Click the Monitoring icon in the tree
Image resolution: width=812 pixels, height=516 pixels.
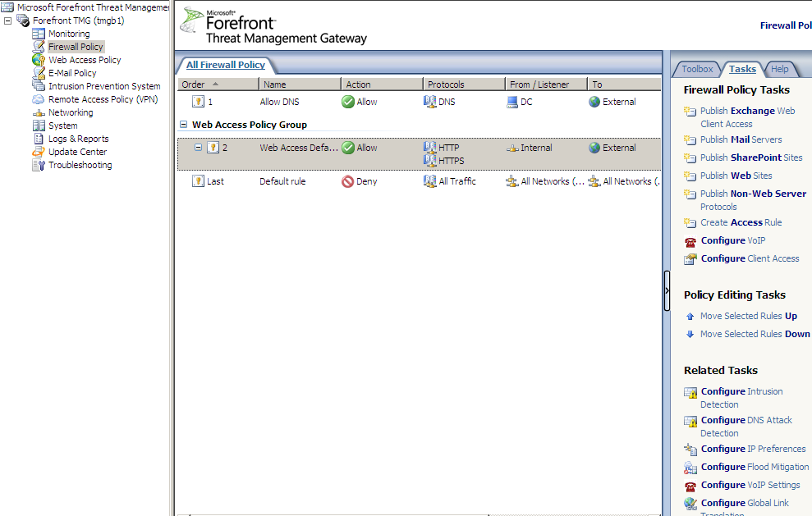tap(39, 34)
